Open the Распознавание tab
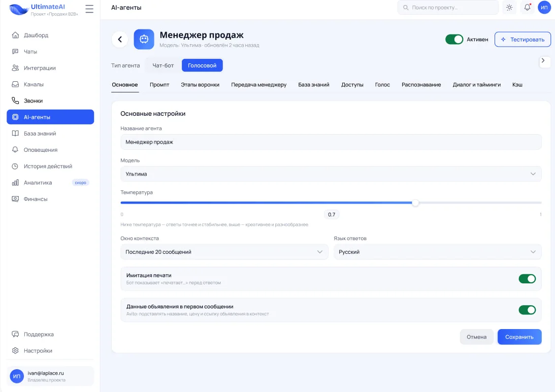 421,85
